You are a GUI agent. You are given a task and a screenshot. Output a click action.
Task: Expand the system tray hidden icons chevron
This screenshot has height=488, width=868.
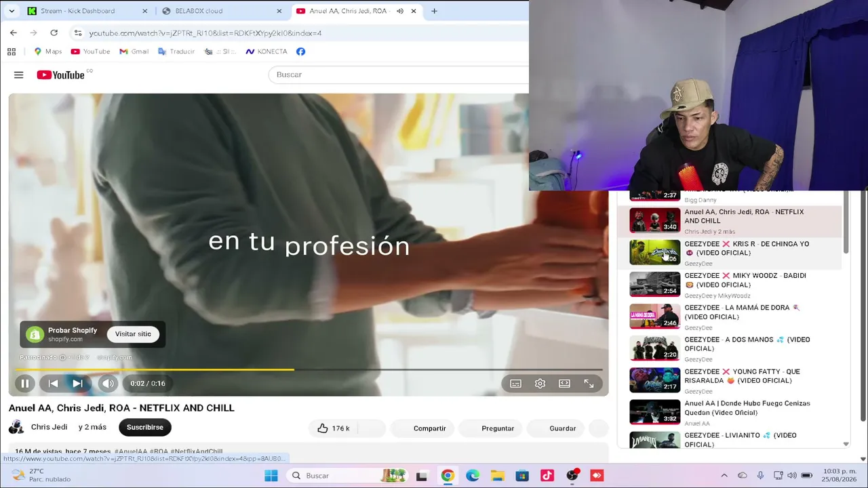(724, 476)
